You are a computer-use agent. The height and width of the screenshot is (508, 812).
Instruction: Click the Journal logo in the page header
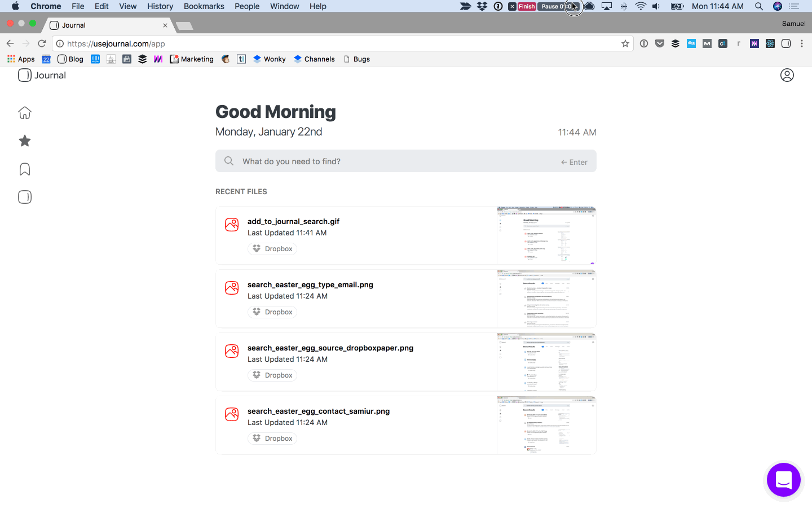tap(42, 75)
